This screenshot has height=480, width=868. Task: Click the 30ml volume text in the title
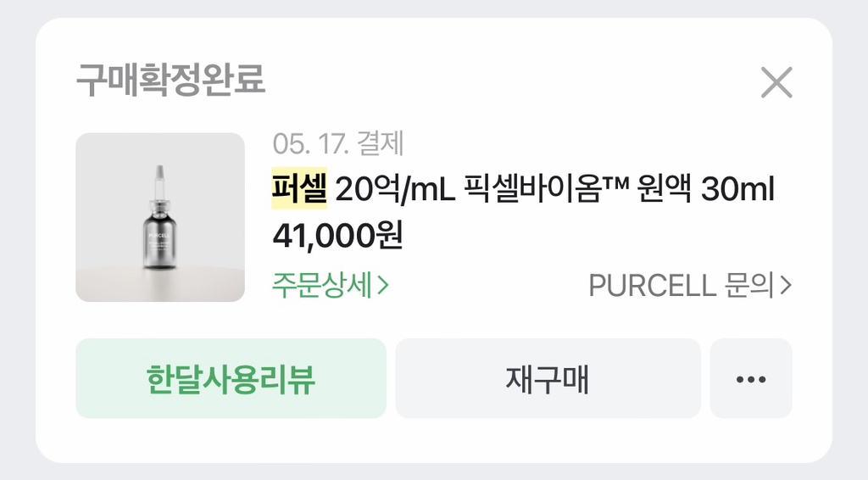739,189
